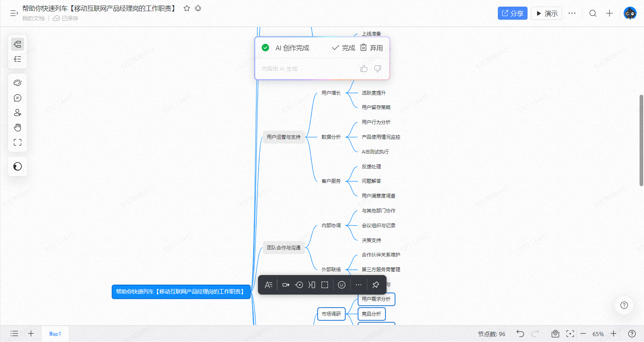Open help icon in status bar
The width and height of the screenshot is (644, 342).
coord(632,333)
